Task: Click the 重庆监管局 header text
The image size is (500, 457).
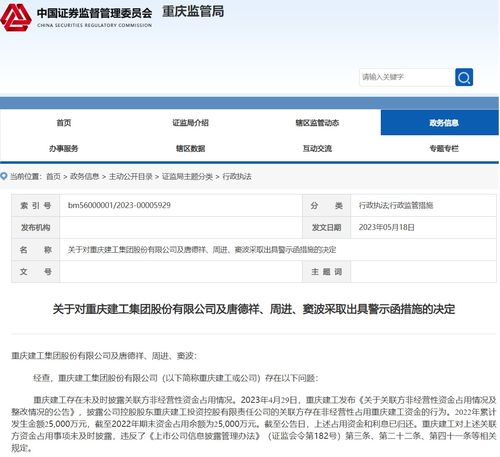Action: click(193, 12)
